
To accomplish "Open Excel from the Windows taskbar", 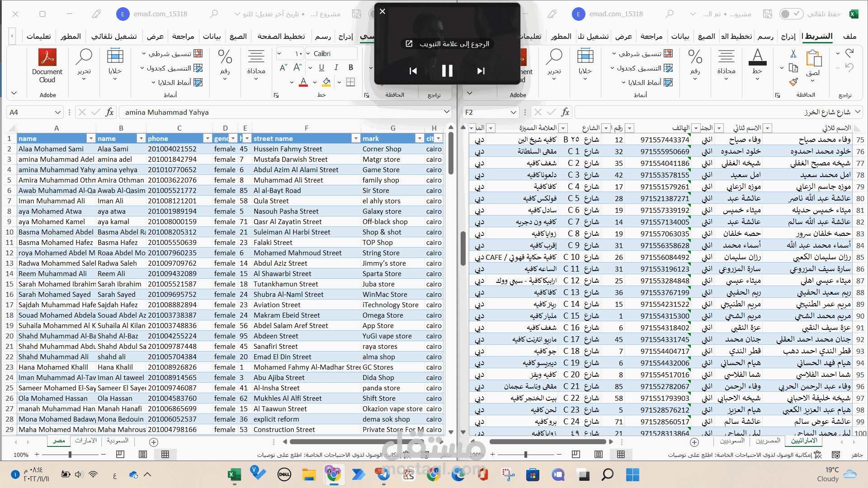I will (234, 474).
